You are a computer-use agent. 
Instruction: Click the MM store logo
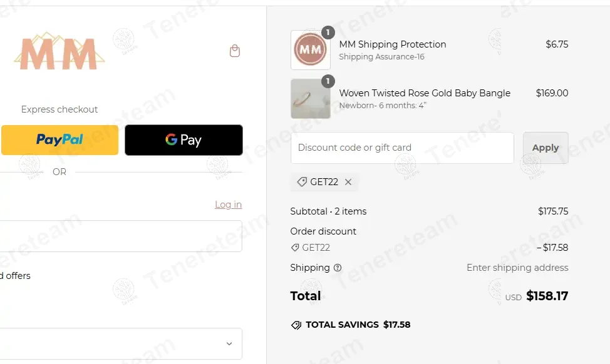[x=59, y=52]
